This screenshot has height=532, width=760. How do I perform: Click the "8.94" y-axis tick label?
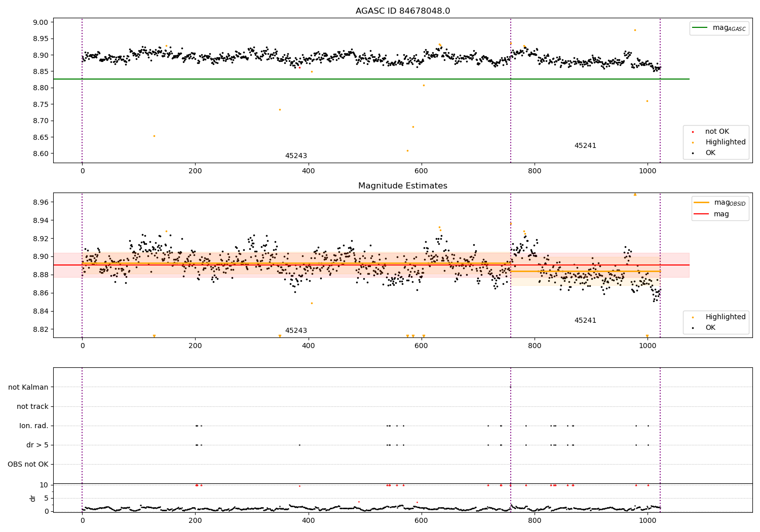click(x=41, y=220)
